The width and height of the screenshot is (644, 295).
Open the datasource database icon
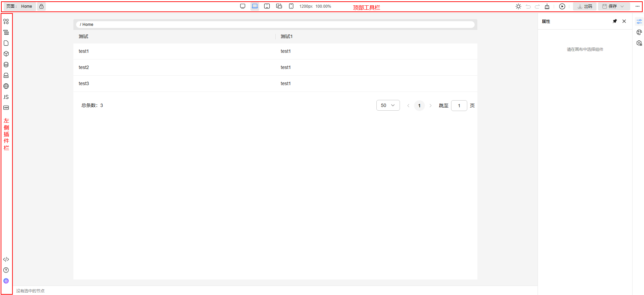pyautogui.click(x=6, y=65)
